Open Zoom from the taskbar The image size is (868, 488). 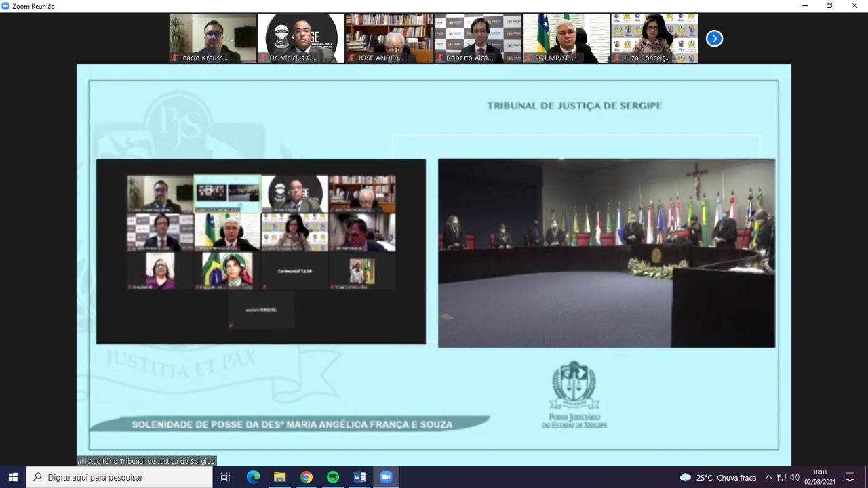click(x=386, y=477)
